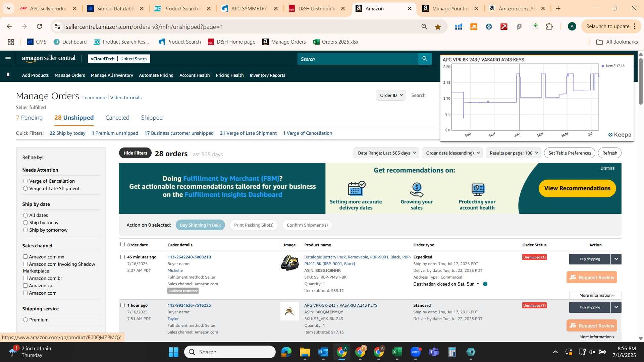
Task: Click into the Seller Central search field
Action: coord(358,59)
